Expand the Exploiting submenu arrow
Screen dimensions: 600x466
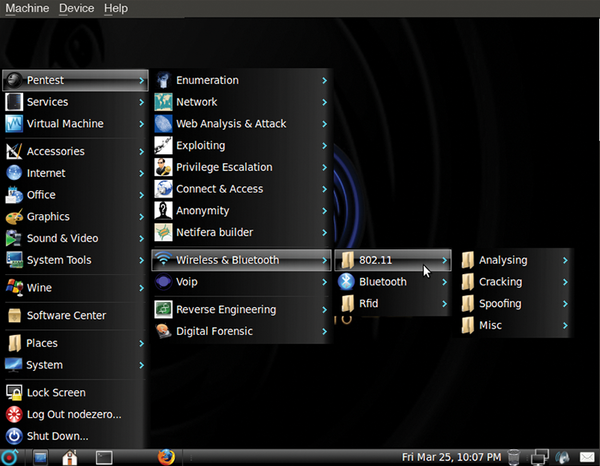coord(324,146)
